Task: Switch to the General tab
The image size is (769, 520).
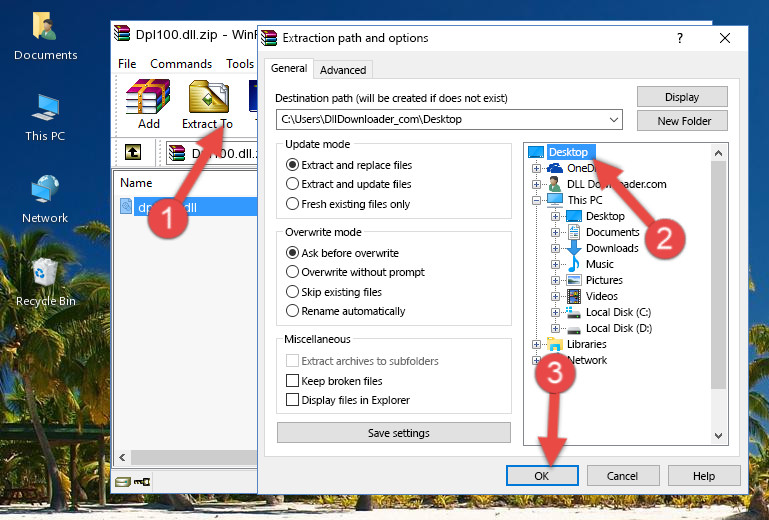Action: 289,68
